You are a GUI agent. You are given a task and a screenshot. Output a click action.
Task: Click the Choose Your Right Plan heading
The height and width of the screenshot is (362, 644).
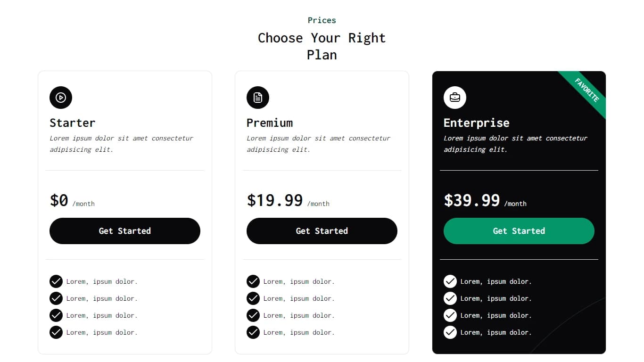click(x=322, y=46)
